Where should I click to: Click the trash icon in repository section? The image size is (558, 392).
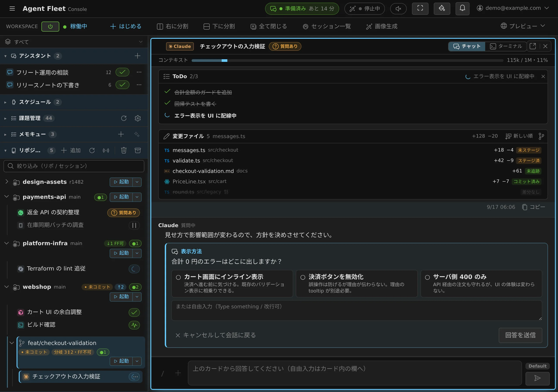point(124,150)
